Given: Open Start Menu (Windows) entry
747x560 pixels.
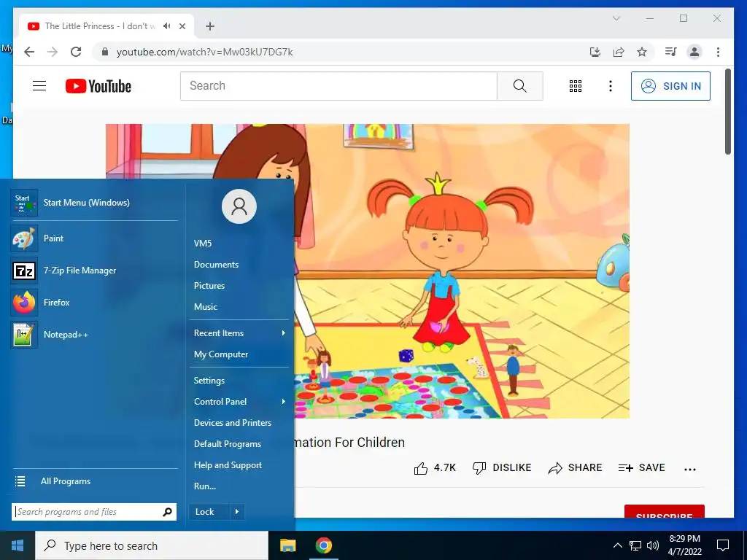Looking at the screenshot, I should [x=94, y=203].
